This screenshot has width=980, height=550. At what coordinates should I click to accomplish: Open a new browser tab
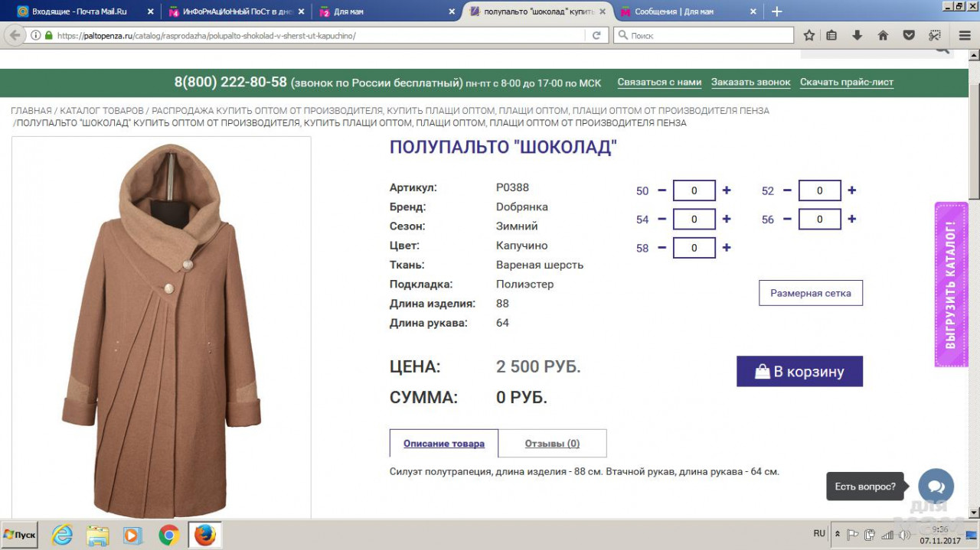777,11
